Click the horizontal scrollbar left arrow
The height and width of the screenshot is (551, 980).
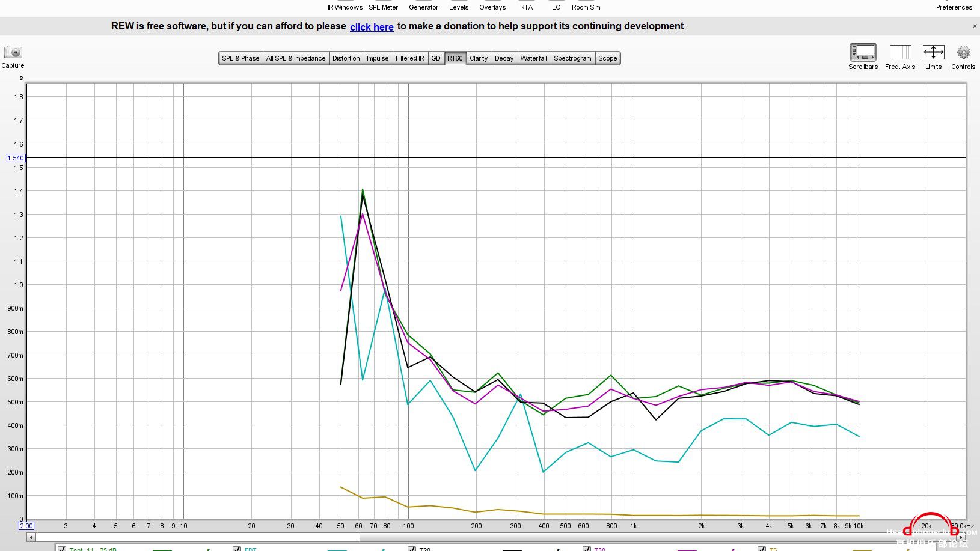(x=31, y=537)
